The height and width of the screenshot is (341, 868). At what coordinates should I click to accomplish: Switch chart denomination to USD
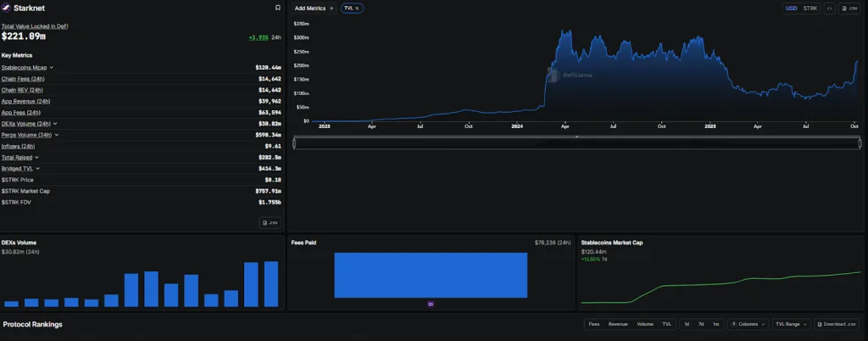point(791,8)
